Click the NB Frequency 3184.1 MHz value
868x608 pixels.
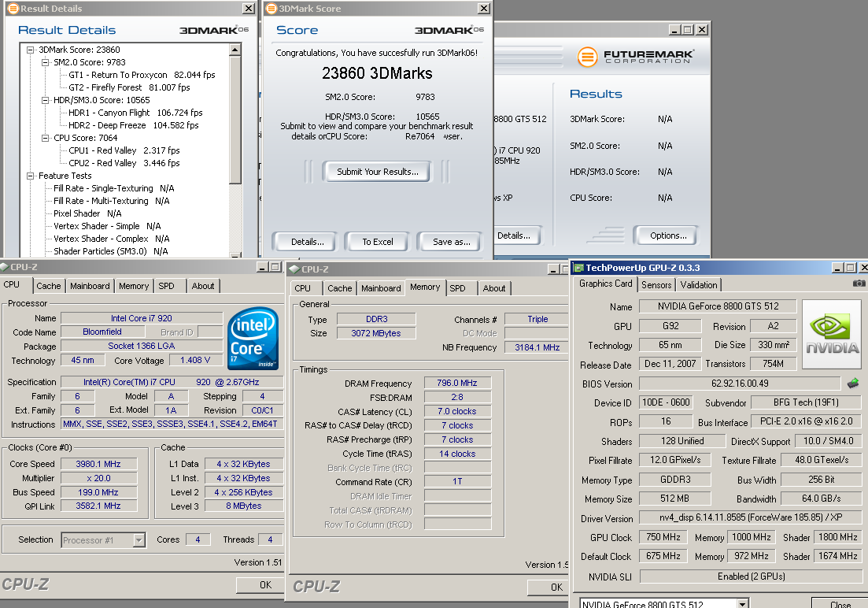tap(537, 347)
